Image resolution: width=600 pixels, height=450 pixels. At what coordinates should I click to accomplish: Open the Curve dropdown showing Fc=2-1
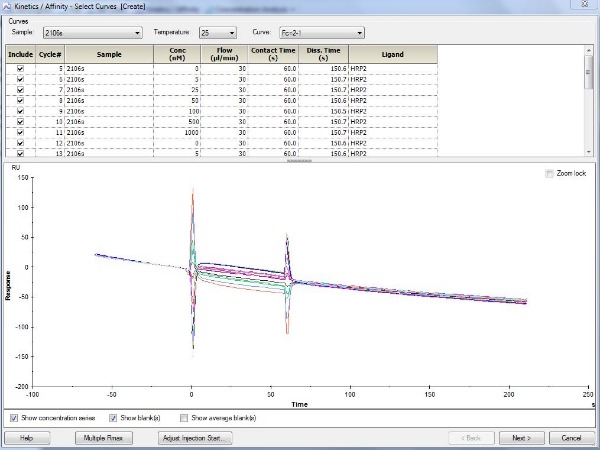[322, 33]
